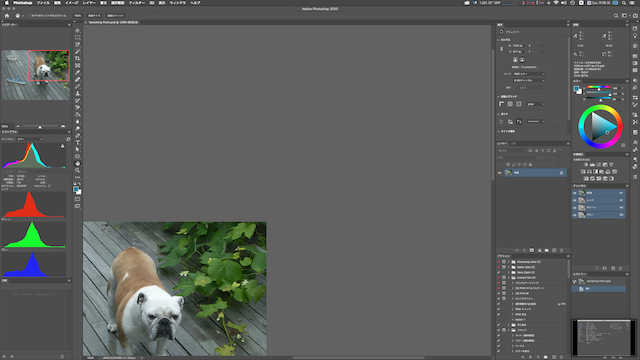
Task: Select the Pen tool
Action: pyautogui.click(x=78, y=136)
